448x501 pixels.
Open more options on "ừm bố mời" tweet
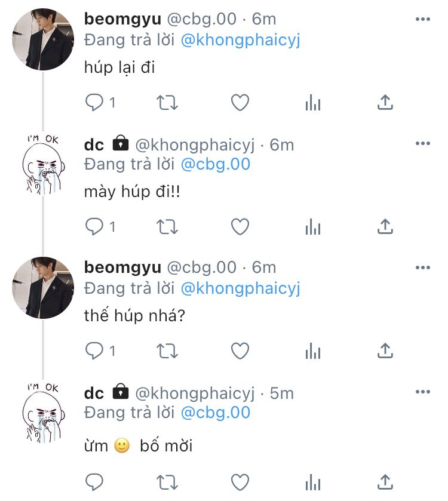pos(423,391)
